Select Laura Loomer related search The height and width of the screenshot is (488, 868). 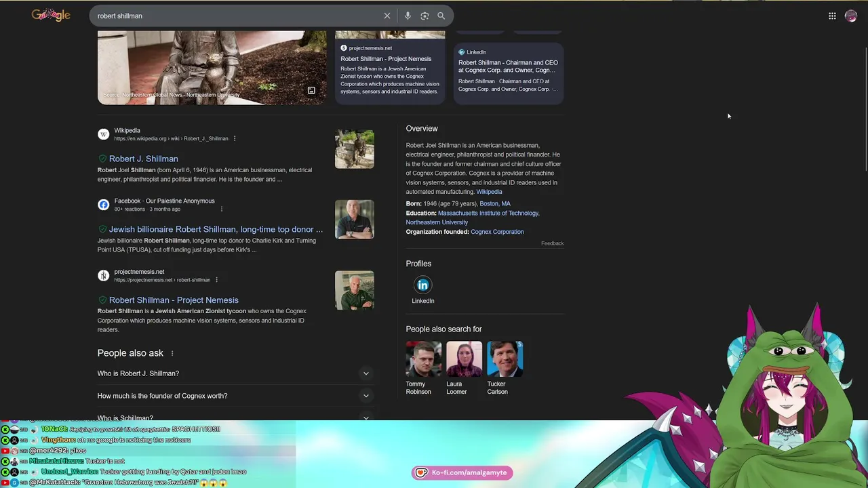tap(464, 368)
